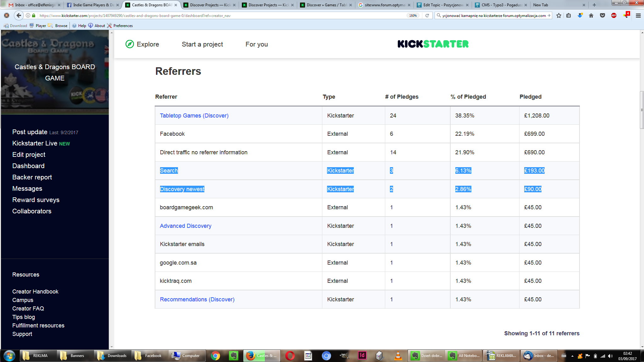Click Start a project in header
This screenshot has height=362, width=644.
pos(202,44)
